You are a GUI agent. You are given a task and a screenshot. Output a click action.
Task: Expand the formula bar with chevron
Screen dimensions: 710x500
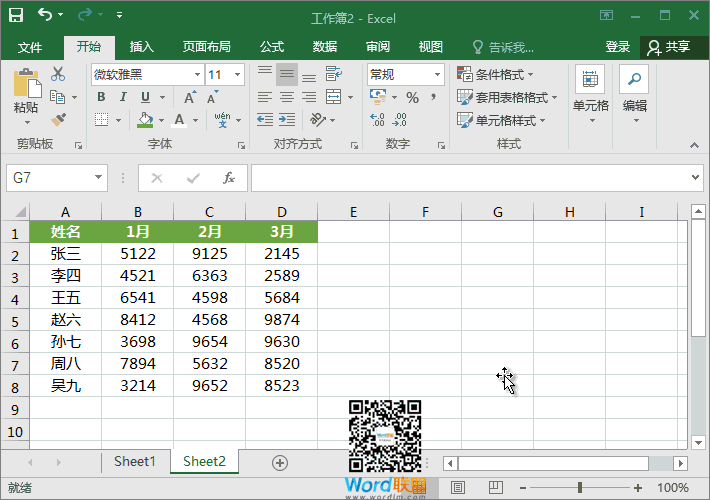pyautogui.click(x=696, y=178)
